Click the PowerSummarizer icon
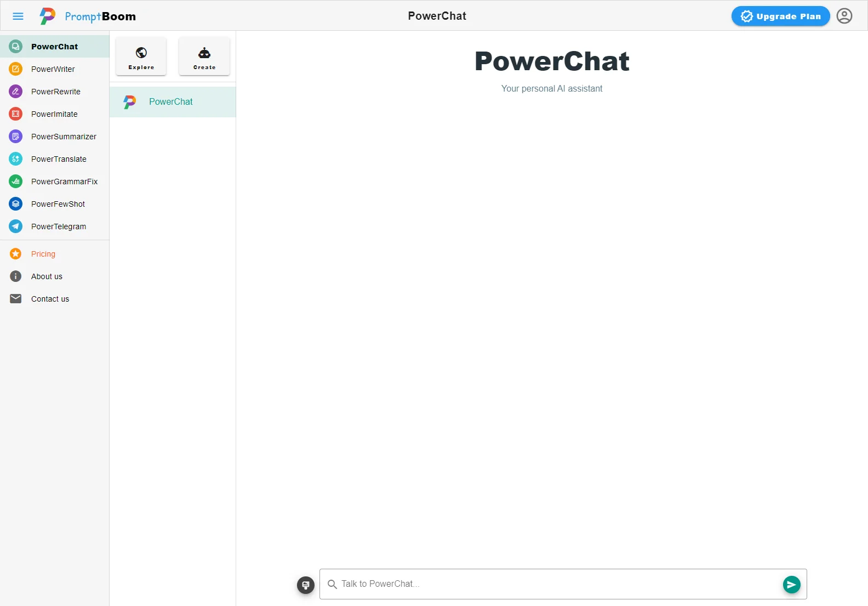Image resolution: width=868 pixels, height=606 pixels. point(16,137)
